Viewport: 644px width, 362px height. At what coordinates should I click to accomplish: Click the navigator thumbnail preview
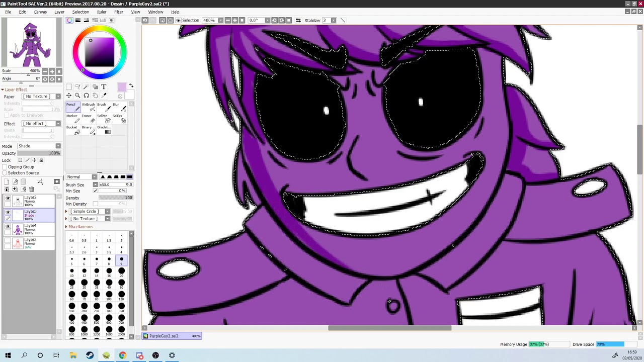(x=31, y=42)
